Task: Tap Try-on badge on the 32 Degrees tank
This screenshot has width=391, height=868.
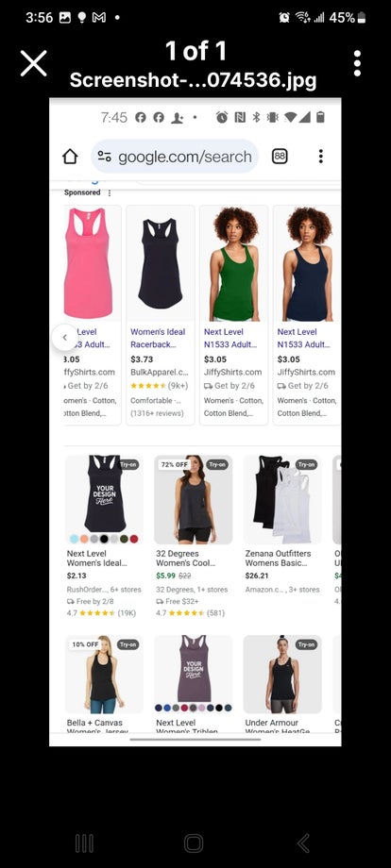Action: click(x=217, y=464)
